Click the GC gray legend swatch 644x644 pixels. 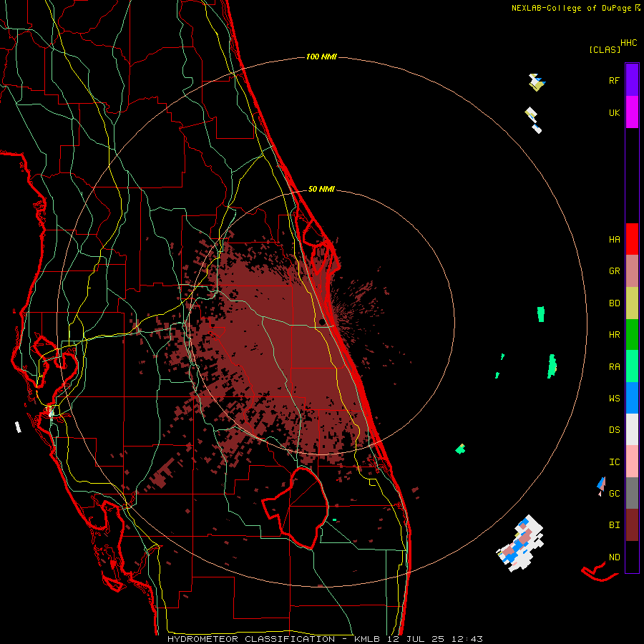click(x=632, y=493)
